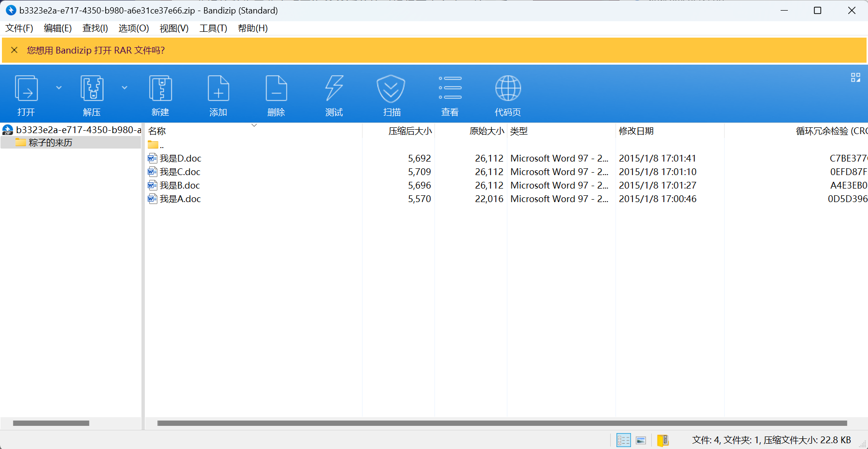Select file 我是A.doc

click(x=180, y=199)
